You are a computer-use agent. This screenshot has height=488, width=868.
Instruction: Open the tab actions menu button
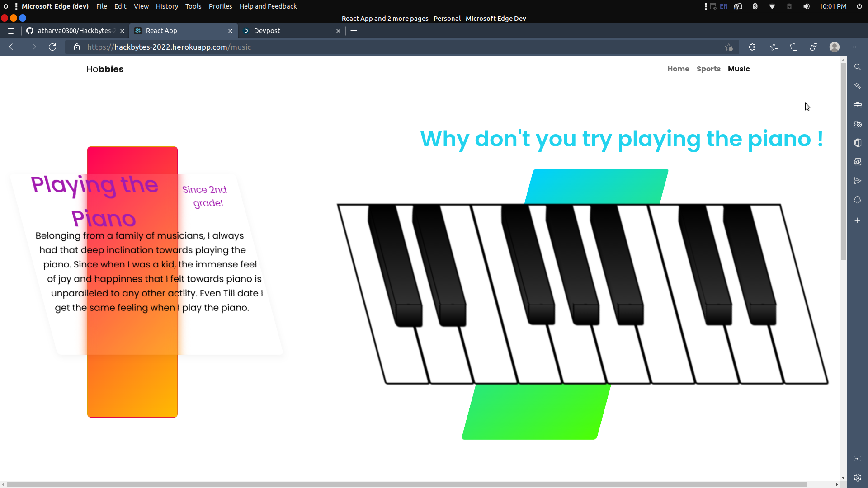click(11, 31)
